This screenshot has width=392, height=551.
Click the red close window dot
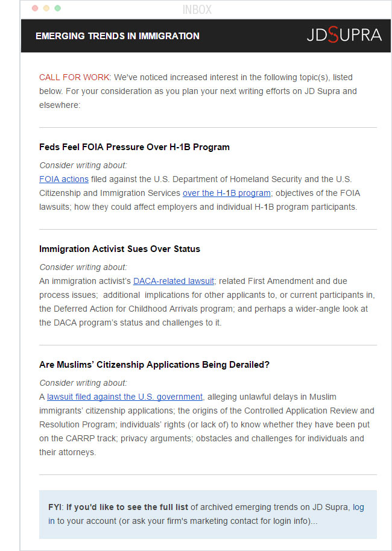tap(35, 8)
